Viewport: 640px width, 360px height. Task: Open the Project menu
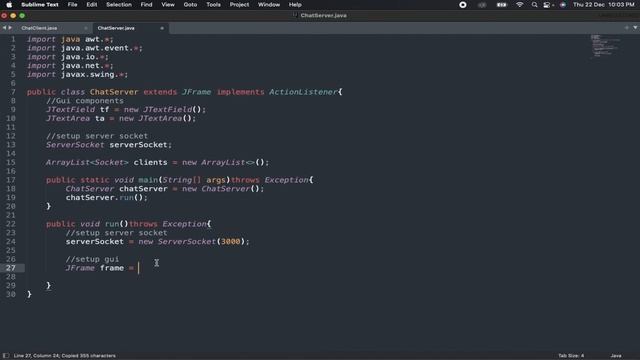coord(239,5)
